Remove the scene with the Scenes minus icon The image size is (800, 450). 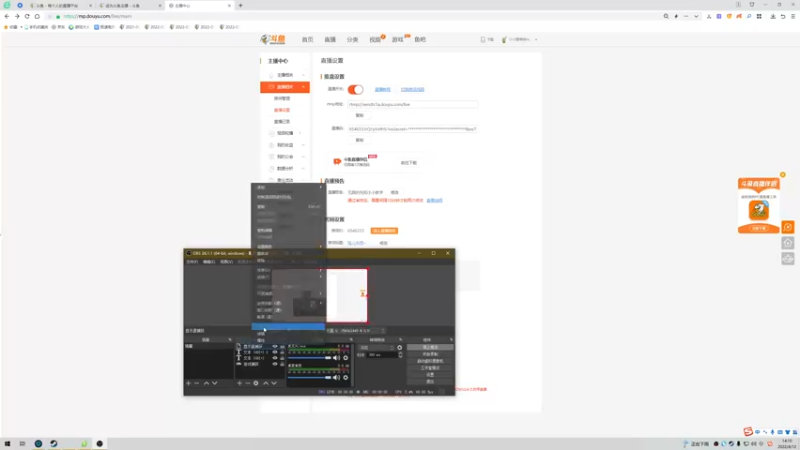click(197, 383)
